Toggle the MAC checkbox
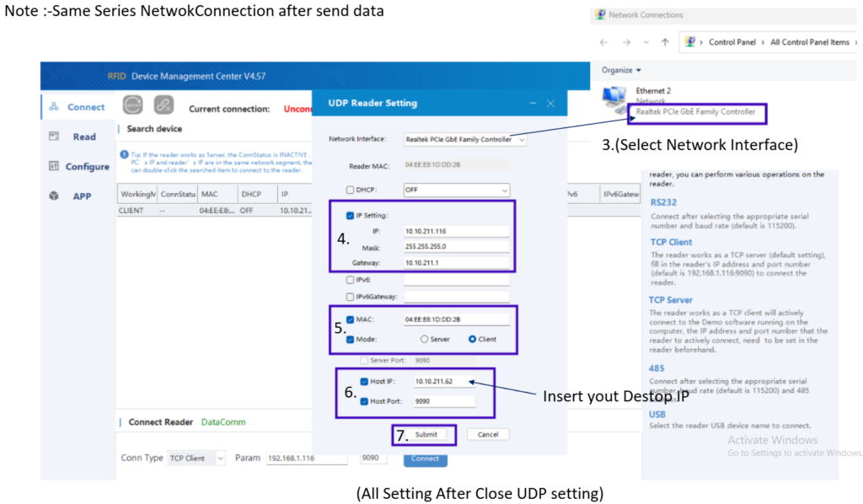 (350, 319)
